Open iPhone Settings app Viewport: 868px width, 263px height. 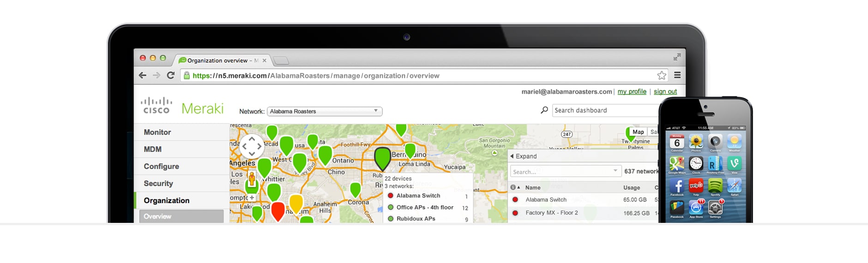pyautogui.click(x=715, y=208)
